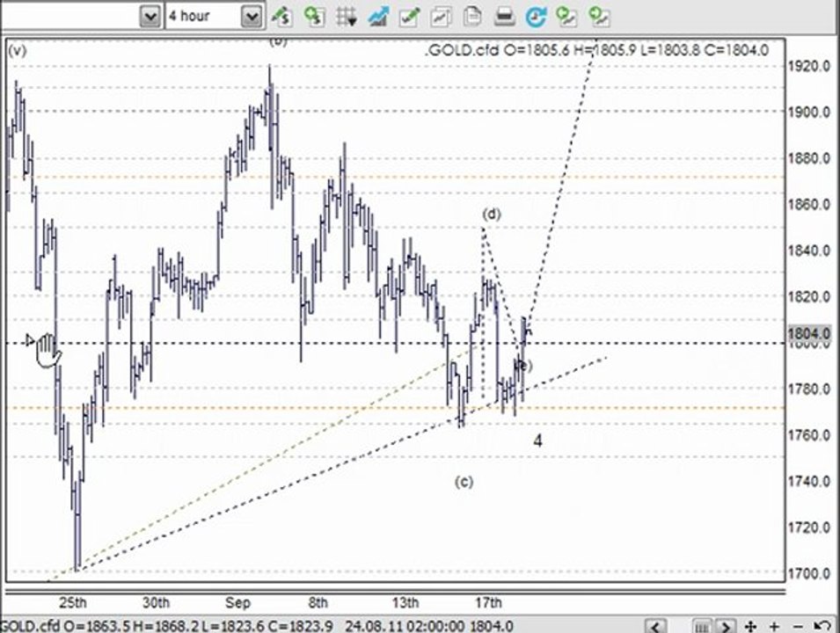
Task: Click the 1700.0 price axis label
Action: coord(809,573)
